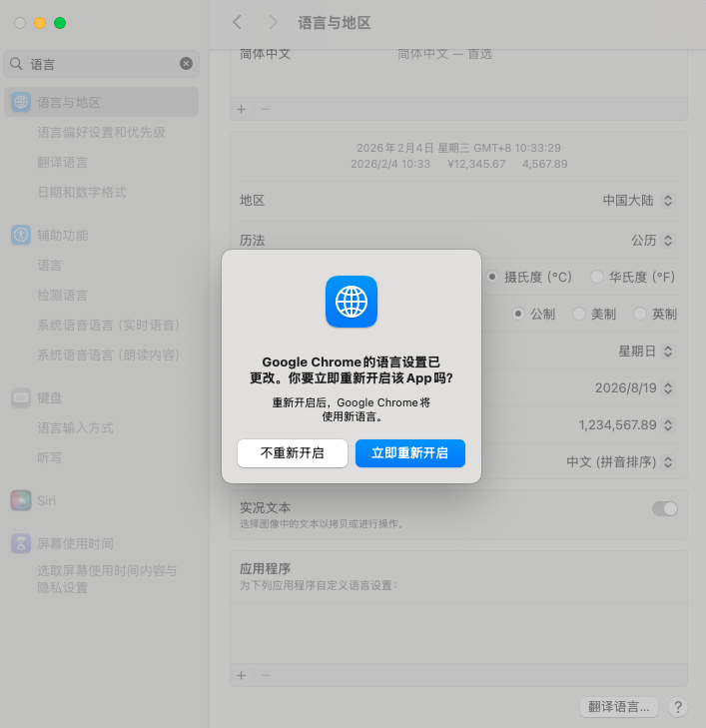The height and width of the screenshot is (728, 706).
Task: Select 摄氏度 (°C) radio button
Action: (492, 277)
